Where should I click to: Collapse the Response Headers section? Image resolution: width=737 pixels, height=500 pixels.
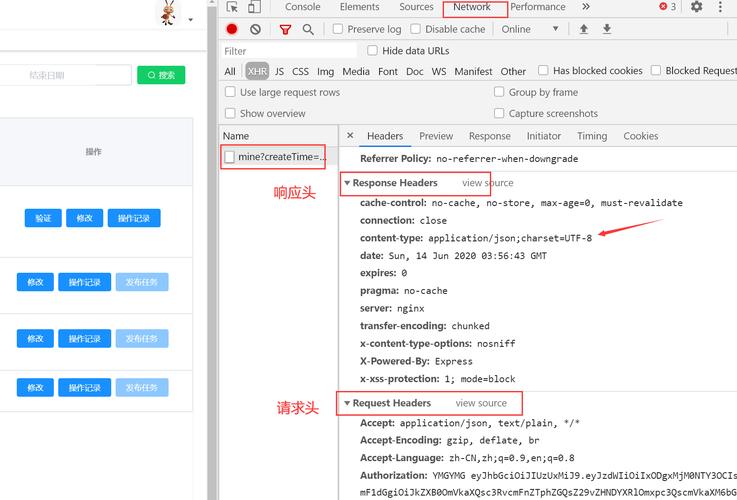(347, 183)
